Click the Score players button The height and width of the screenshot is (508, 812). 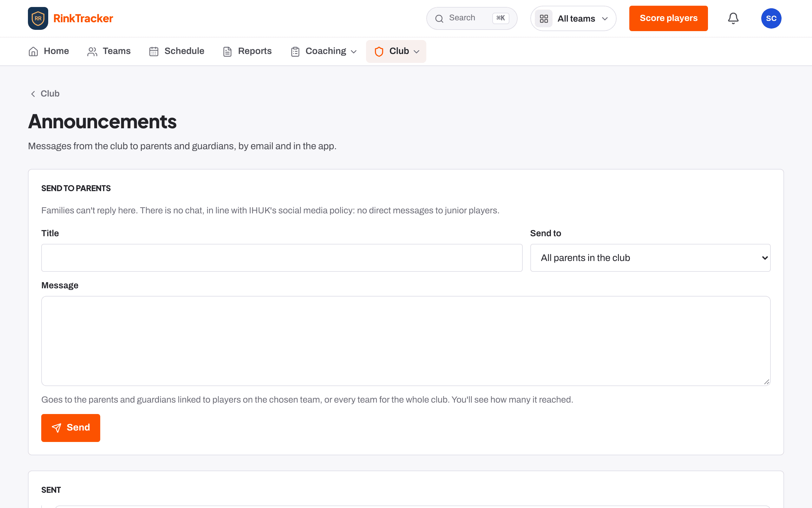pos(668,18)
